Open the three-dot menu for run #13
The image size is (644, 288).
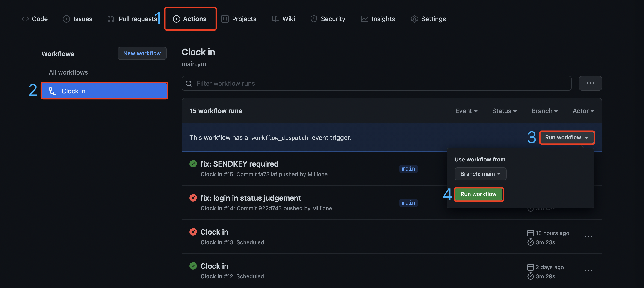coord(588,236)
